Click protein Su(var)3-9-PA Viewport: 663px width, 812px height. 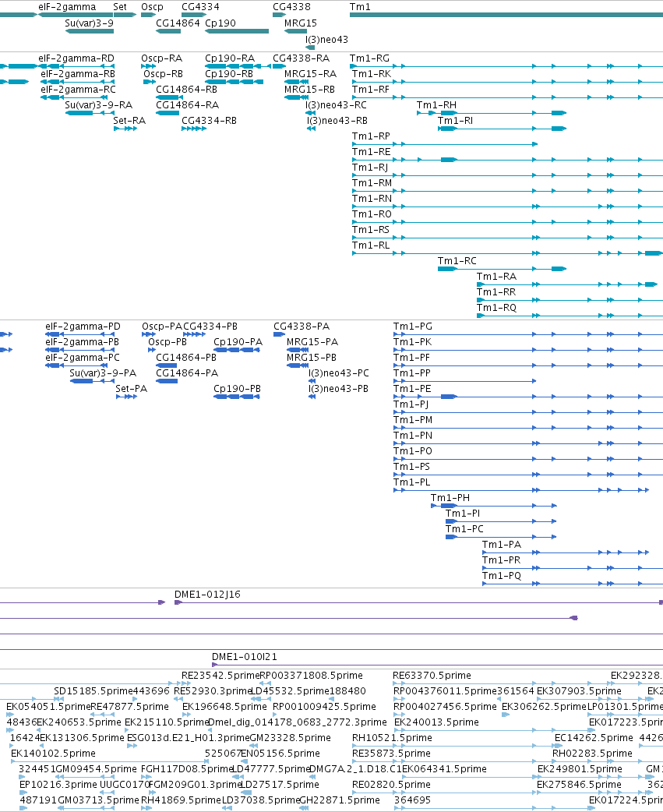tap(103, 372)
